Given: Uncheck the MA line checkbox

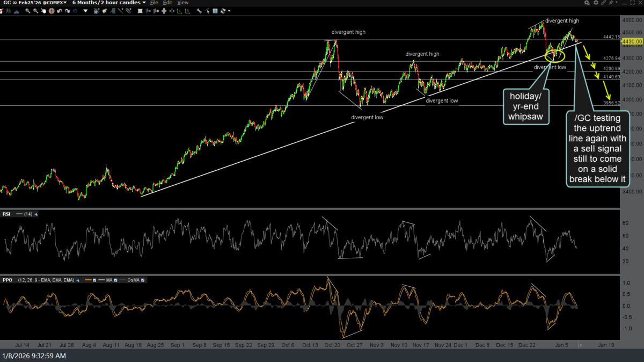Looking at the screenshot, I should 115,280.
